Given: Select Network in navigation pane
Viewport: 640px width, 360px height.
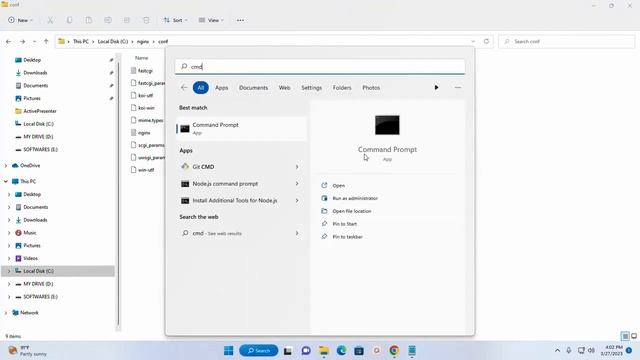Looking at the screenshot, I should click(29, 313).
